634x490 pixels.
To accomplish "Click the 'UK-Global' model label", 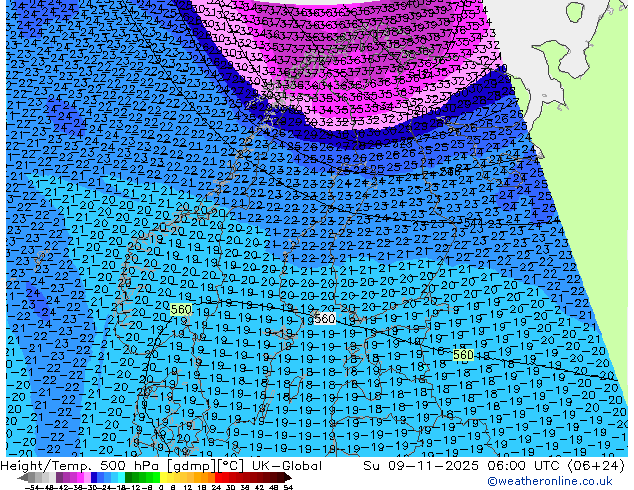I will [287, 466].
